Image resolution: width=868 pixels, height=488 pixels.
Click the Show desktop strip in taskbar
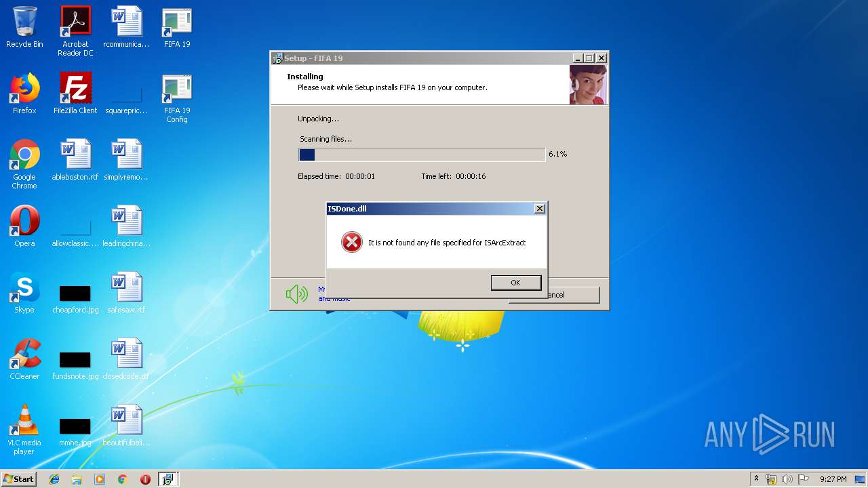[861, 479]
